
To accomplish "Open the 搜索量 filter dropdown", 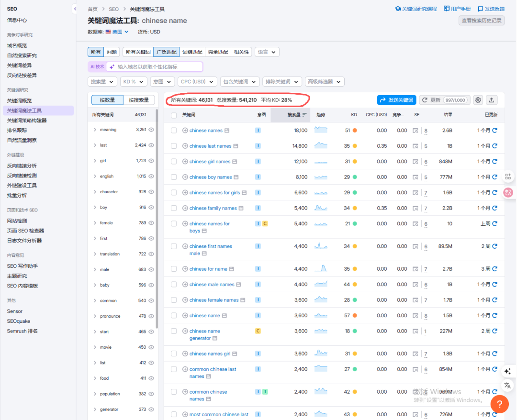I will [102, 82].
